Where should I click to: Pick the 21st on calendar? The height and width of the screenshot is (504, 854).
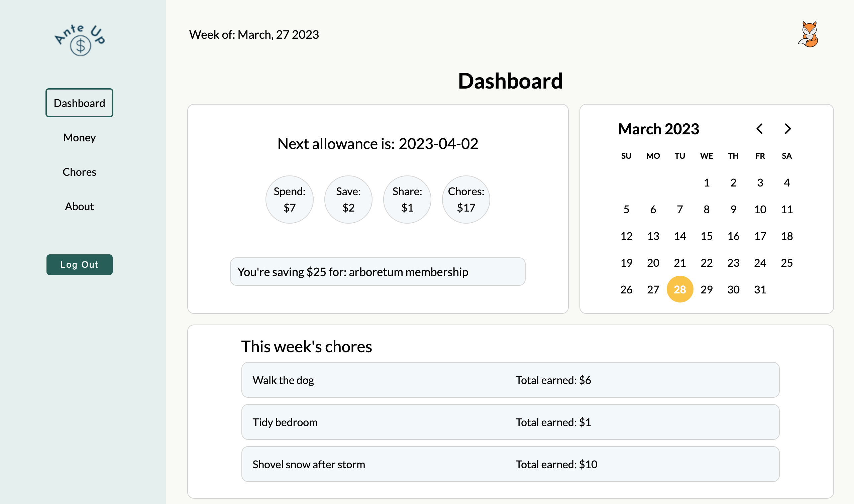[680, 263]
